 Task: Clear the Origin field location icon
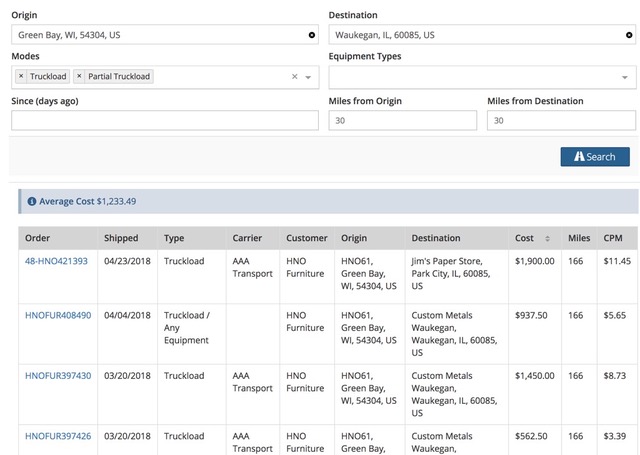pos(312,35)
